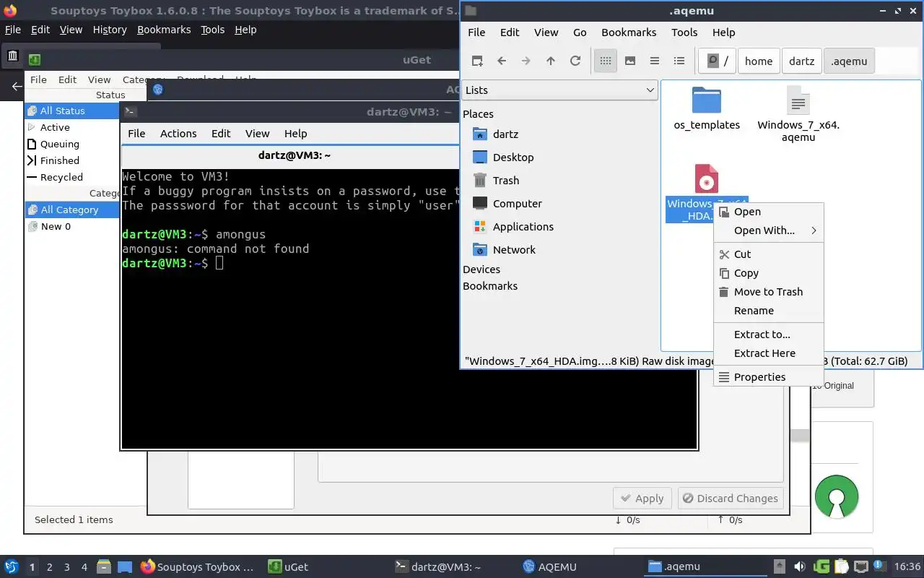Image resolution: width=924 pixels, height=578 pixels.
Task: Open the Firefox History menu
Action: (x=110, y=30)
